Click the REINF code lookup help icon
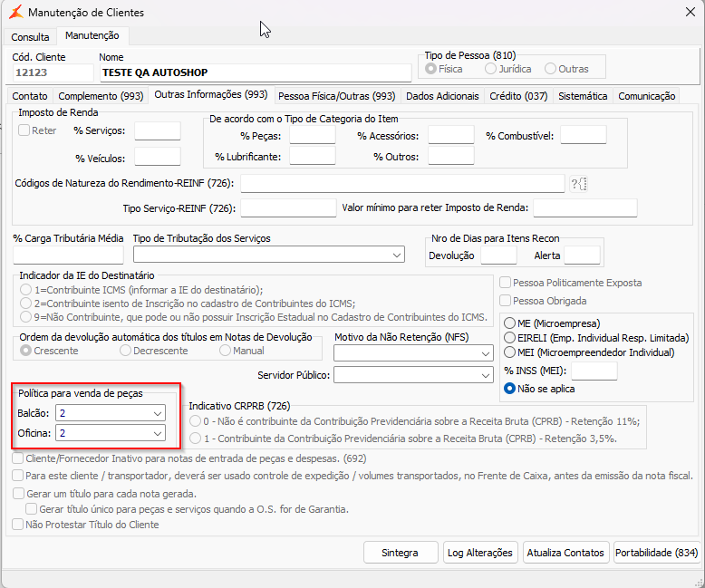This screenshot has height=588, width=705. tap(579, 184)
